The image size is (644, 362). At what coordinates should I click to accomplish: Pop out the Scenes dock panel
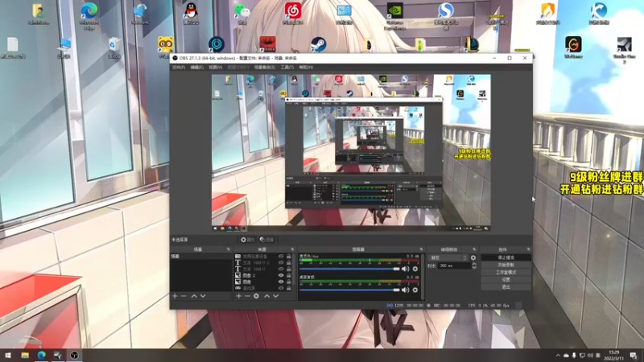[229, 249]
